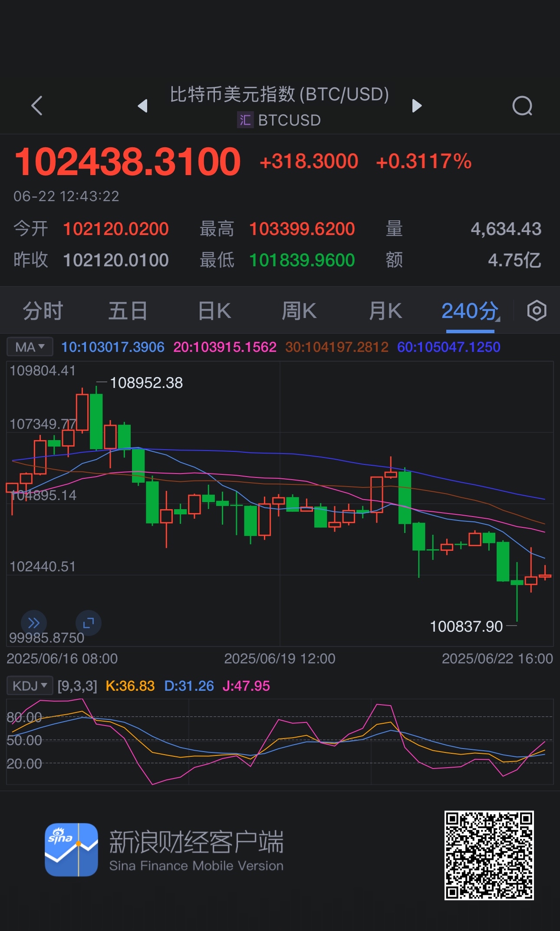560x931 pixels.
Task: Tap the percent change +0.3117%
Action: click(424, 161)
